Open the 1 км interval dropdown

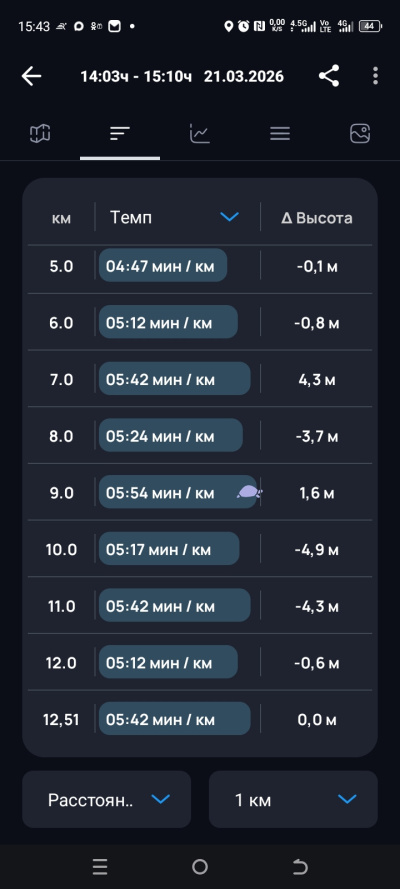pyautogui.click(x=293, y=799)
